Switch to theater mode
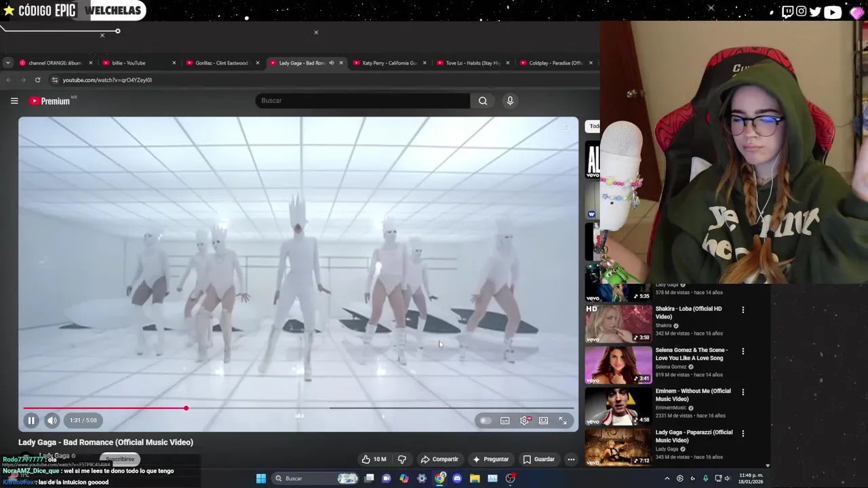Screen dimensions: 868x488 click(543, 421)
